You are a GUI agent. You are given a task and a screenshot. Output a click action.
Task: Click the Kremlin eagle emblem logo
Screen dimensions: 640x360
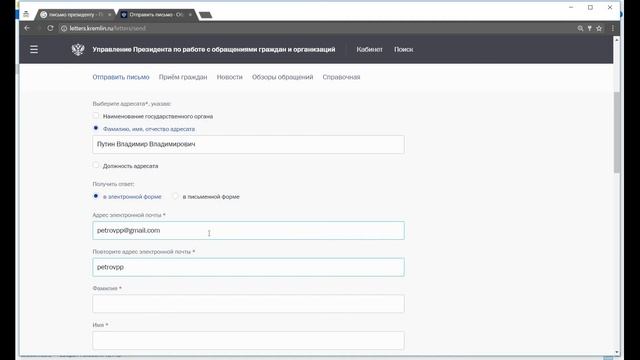point(78,49)
